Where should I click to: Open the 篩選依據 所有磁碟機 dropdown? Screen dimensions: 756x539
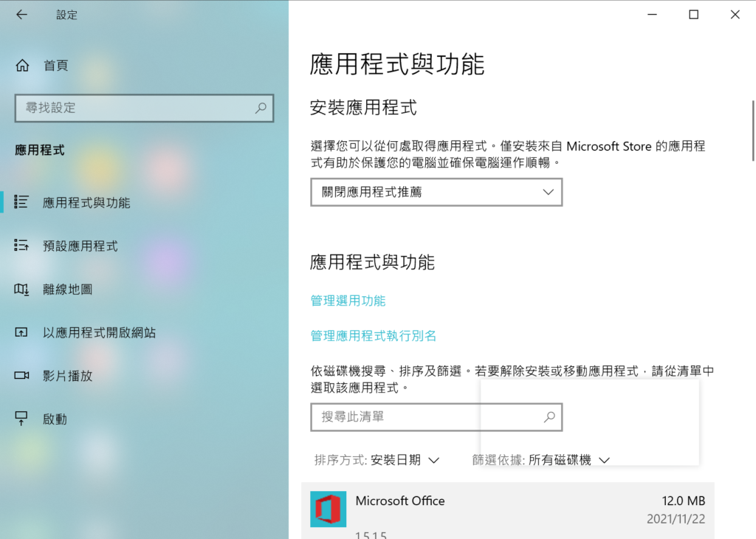pyautogui.click(x=541, y=460)
